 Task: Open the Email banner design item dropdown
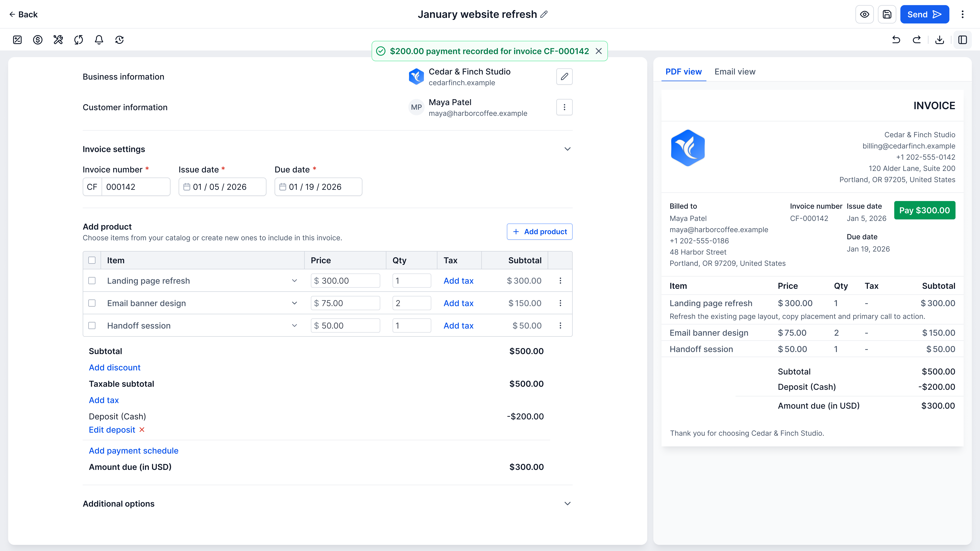coord(295,303)
